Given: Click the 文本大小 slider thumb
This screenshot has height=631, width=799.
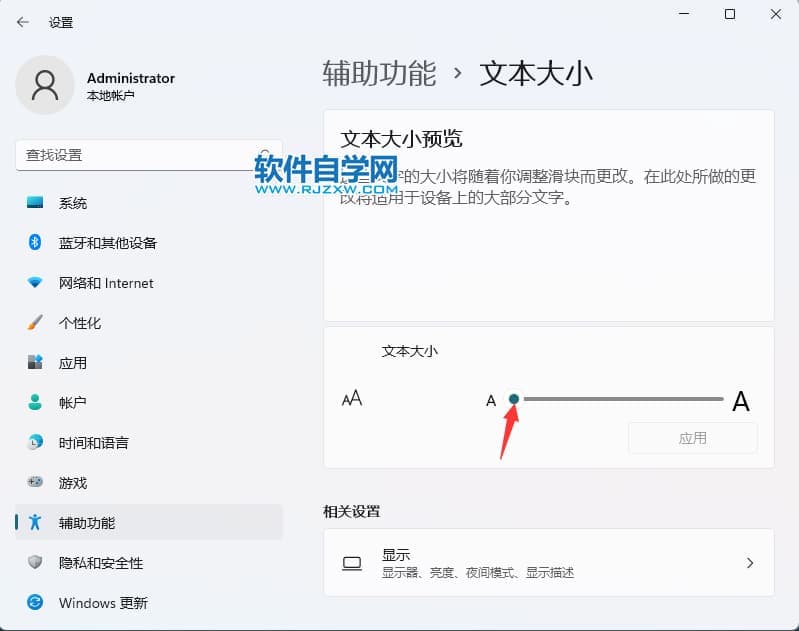Looking at the screenshot, I should pyautogui.click(x=514, y=399).
